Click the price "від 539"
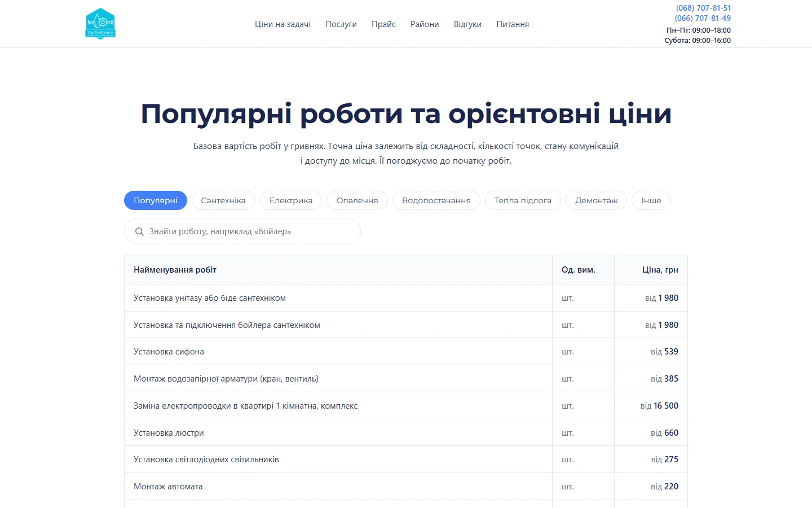The height and width of the screenshot is (508, 812). (x=664, y=352)
